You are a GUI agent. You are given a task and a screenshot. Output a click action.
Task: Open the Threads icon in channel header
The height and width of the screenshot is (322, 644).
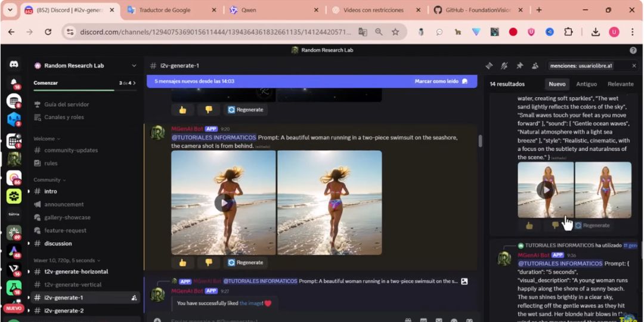tap(489, 66)
